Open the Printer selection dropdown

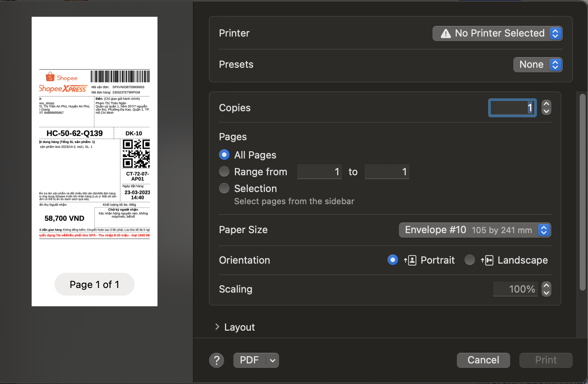click(x=497, y=34)
